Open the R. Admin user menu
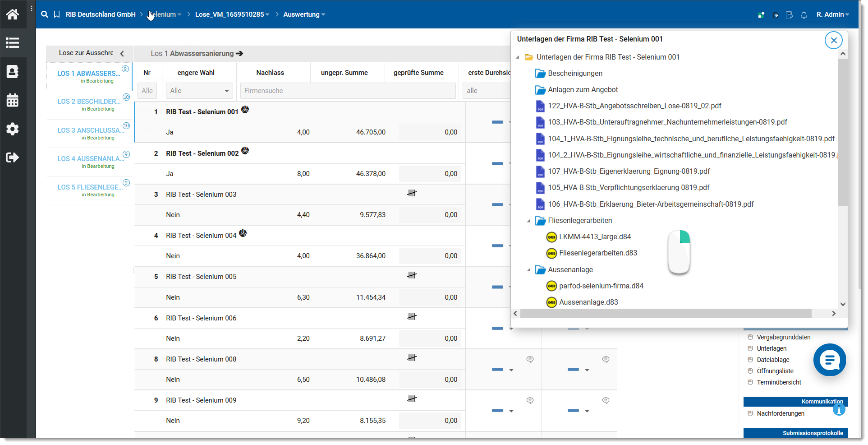868x445 pixels. tap(833, 14)
